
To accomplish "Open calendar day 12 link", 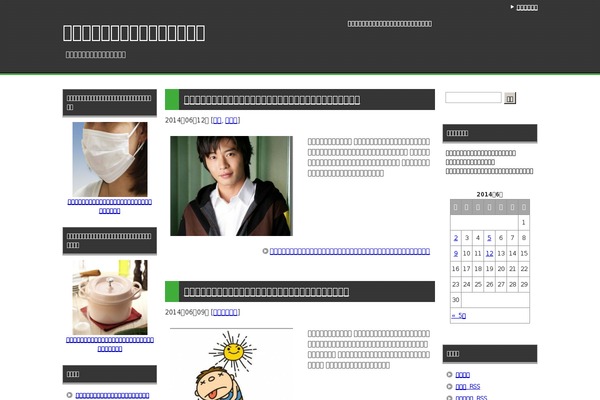I will click(x=489, y=253).
